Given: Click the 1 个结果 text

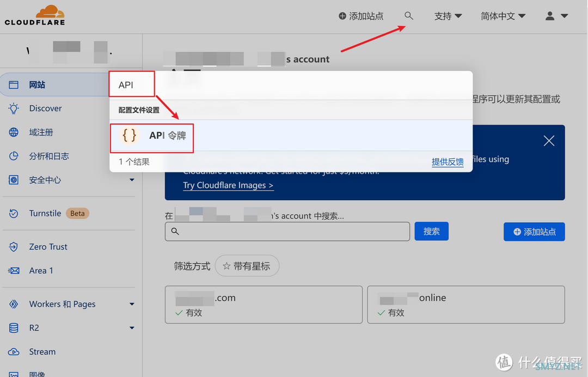Looking at the screenshot, I should (x=134, y=162).
